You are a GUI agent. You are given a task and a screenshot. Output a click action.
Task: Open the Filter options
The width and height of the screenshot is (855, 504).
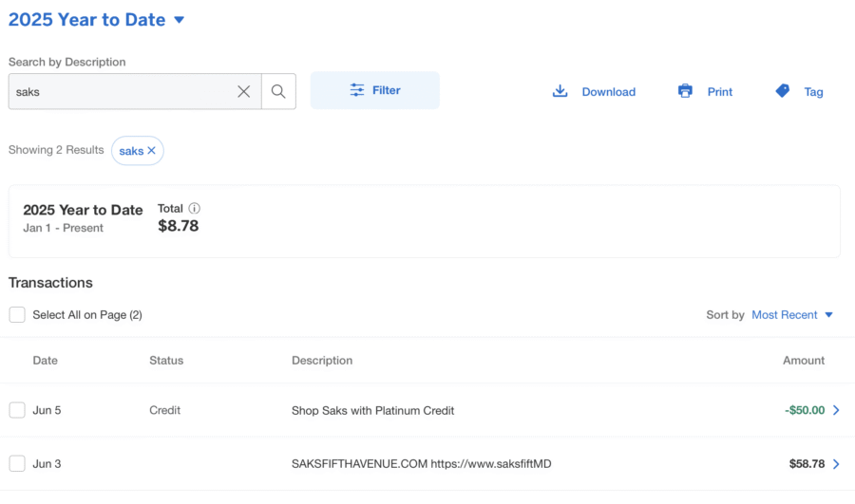pos(375,90)
